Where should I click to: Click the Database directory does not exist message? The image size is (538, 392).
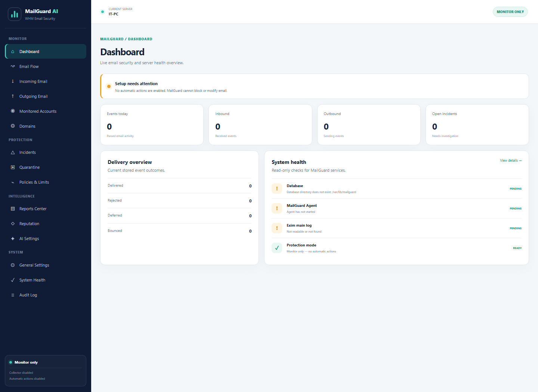pos(321,192)
